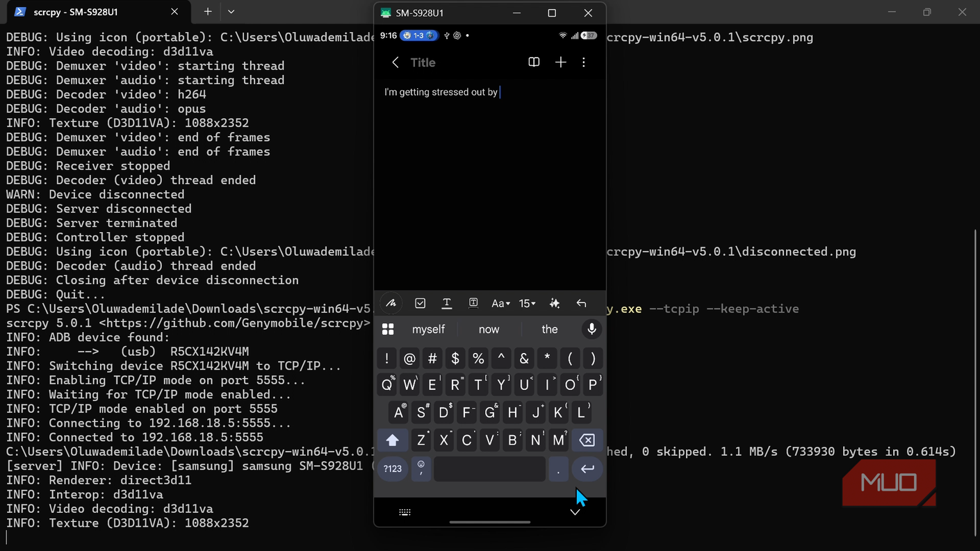Open the three-dot more options menu
This screenshot has height=551, width=980.
pyautogui.click(x=584, y=63)
